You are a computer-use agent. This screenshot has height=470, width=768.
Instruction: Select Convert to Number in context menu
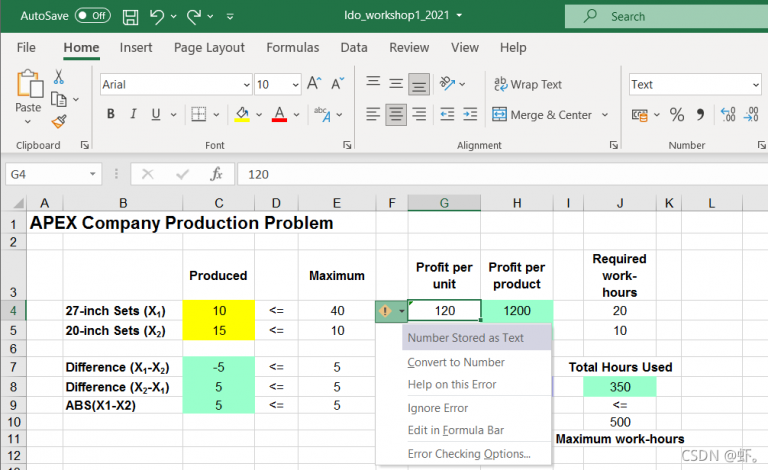[x=456, y=362]
